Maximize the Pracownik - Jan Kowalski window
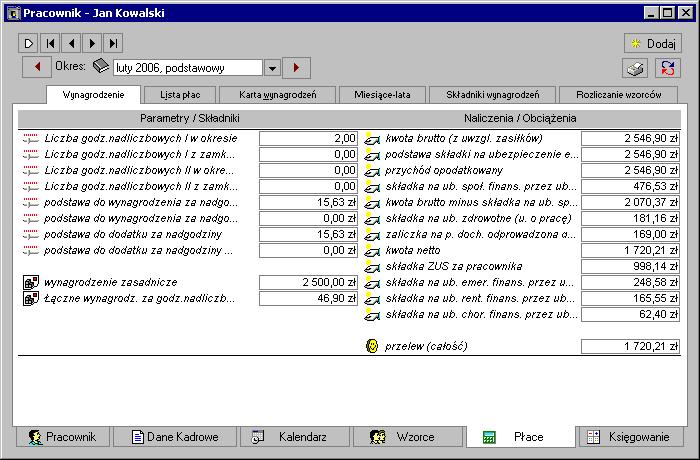700x460 pixels. 667,13
